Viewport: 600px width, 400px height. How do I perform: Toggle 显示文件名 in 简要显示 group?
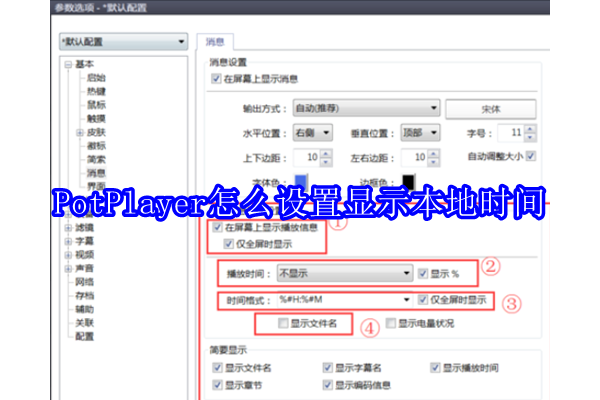point(217,368)
